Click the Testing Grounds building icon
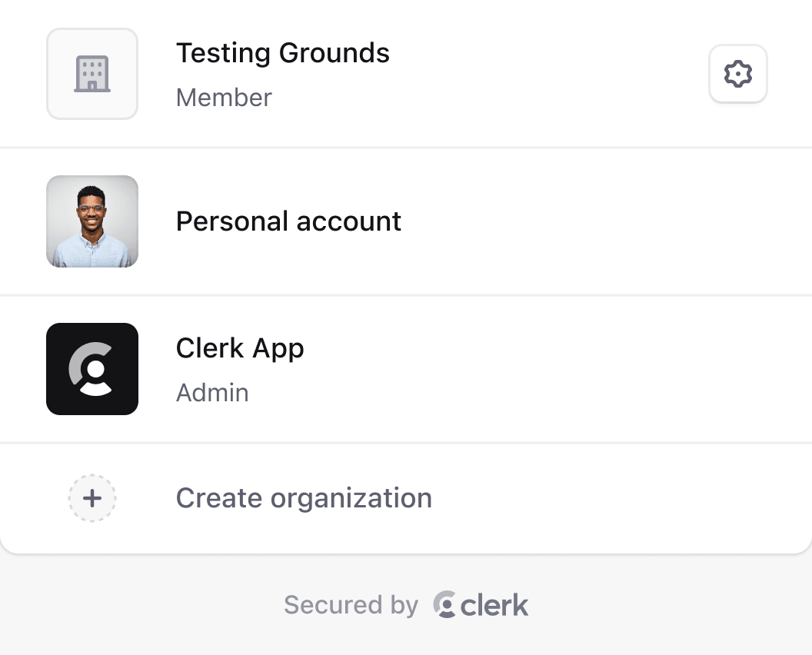The width and height of the screenshot is (812, 655). (x=92, y=75)
